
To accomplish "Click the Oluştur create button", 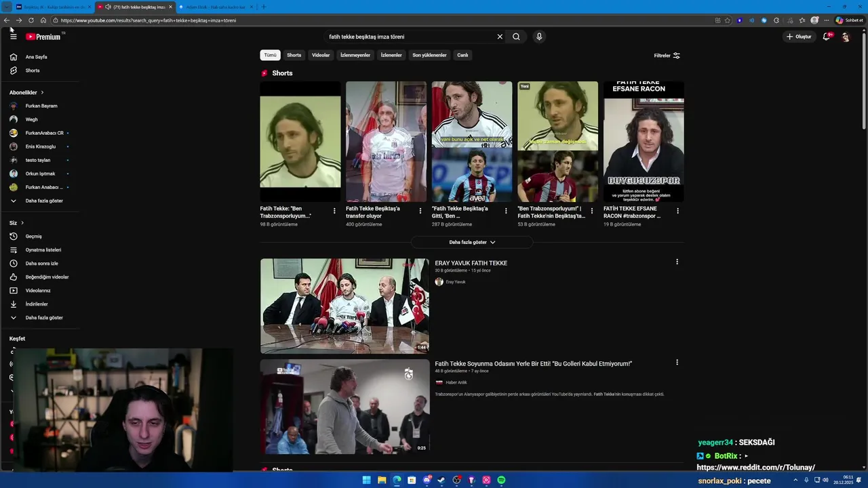I will [x=799, y=37].
